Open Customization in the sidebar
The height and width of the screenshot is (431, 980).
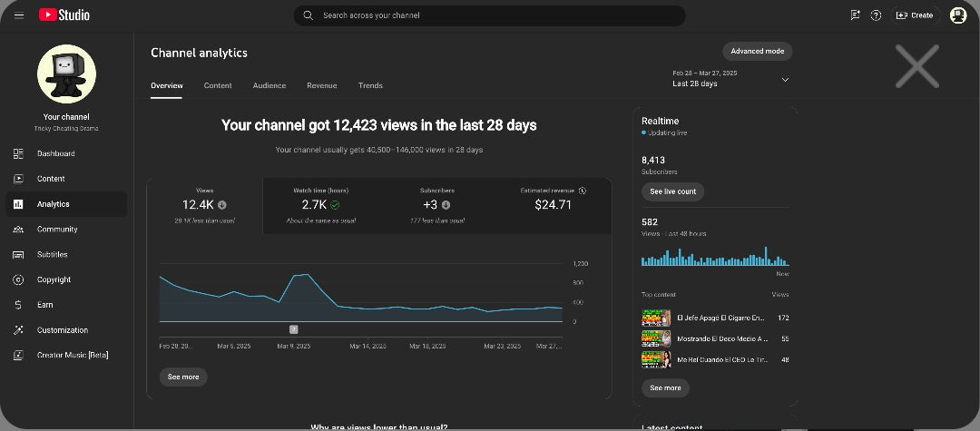coord(62,330)
